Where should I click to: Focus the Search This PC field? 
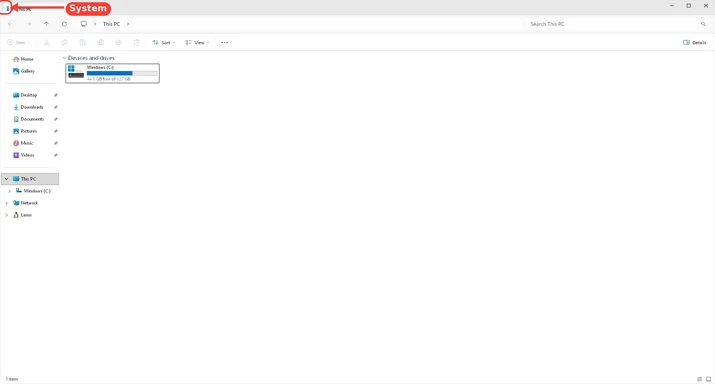[x=613, y=24]
